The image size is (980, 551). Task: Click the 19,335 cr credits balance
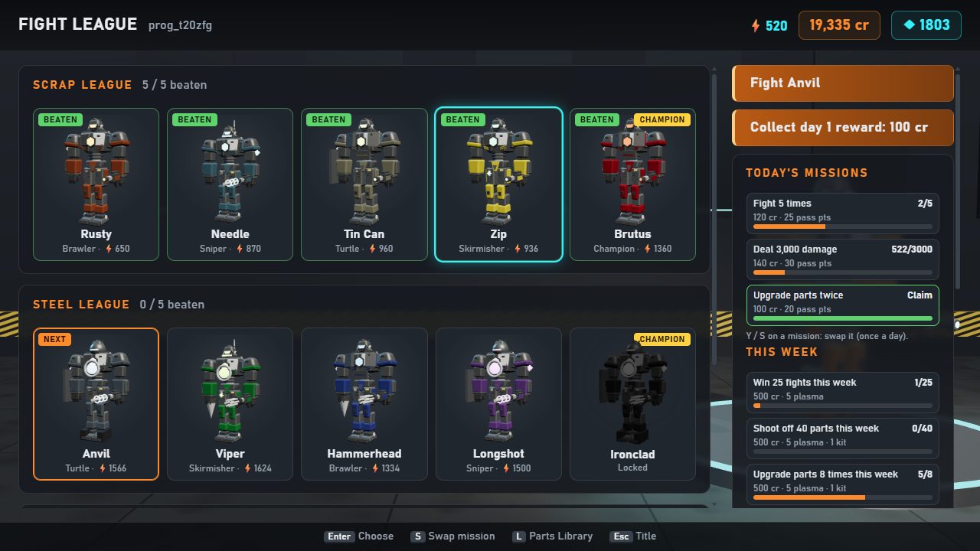[839, 24]
